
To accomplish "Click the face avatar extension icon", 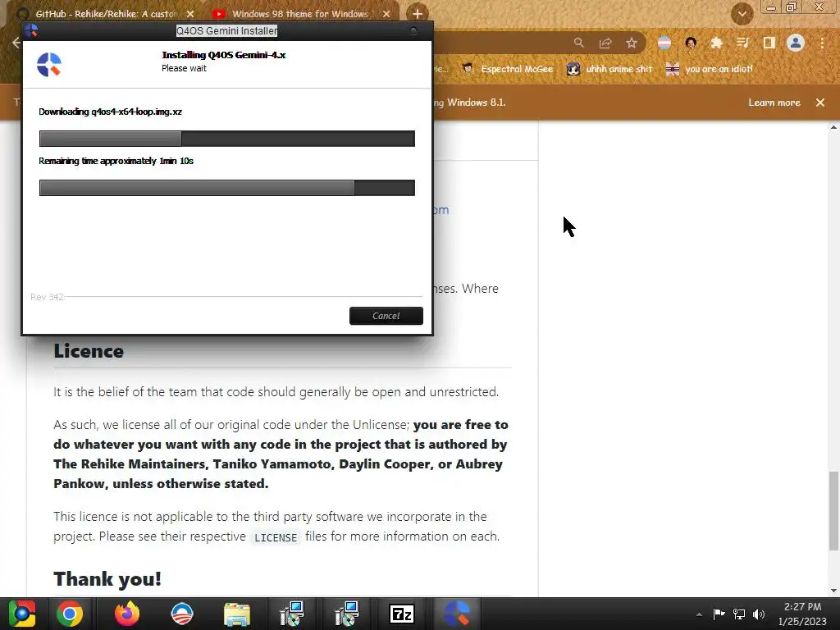I will pos(691,43).
